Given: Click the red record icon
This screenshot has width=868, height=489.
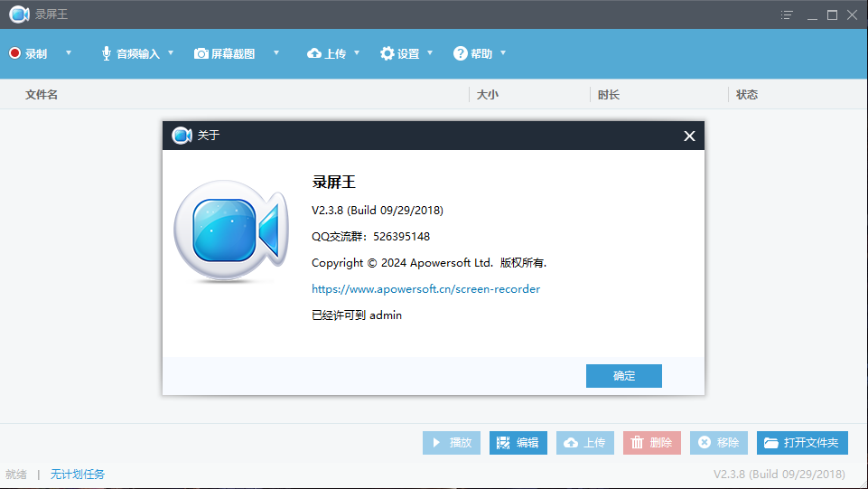Looking at the screenshot, I should [14, 53].
